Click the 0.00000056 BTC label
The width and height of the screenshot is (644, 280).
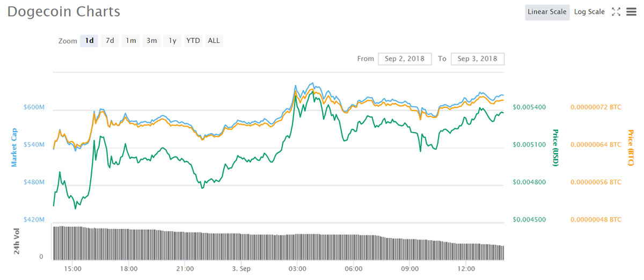(596, 182)
